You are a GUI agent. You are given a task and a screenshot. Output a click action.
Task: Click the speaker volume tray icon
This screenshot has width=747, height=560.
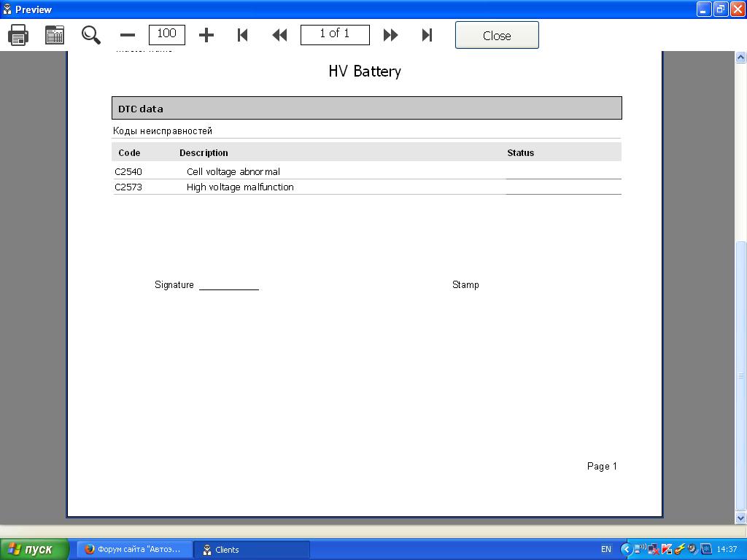pyautogui.click(x=692, y=549)
